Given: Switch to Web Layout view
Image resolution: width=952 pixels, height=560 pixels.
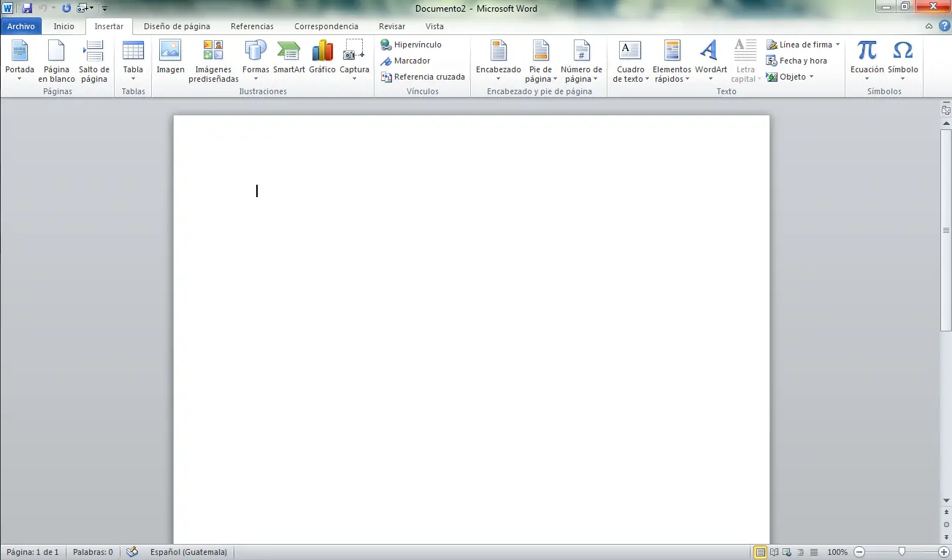Looking at the screenshot, I should click(x=788, y=552).
